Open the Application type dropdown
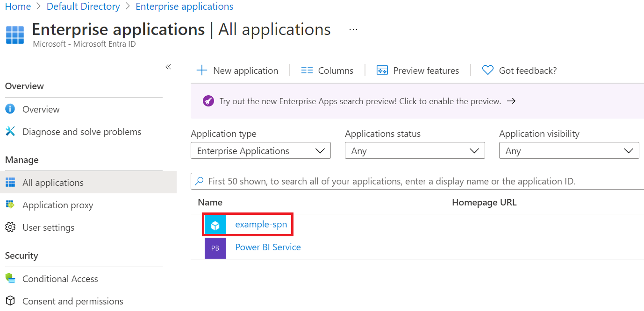Viewport: 644px width, 311px height. [261, 151]
